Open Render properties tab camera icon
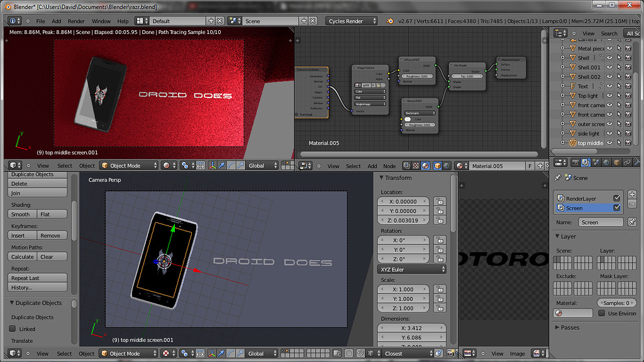Viewport: 644px width, 362px height. [575, 162]
